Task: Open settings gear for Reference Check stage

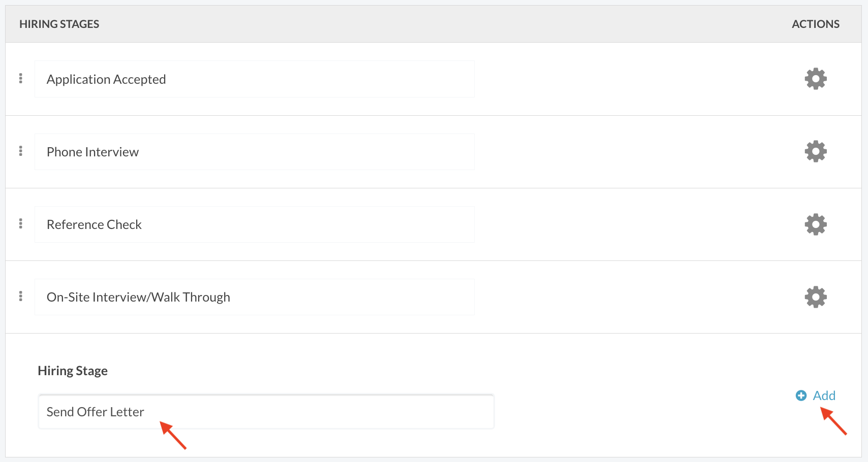Action: tap(816, 224)
